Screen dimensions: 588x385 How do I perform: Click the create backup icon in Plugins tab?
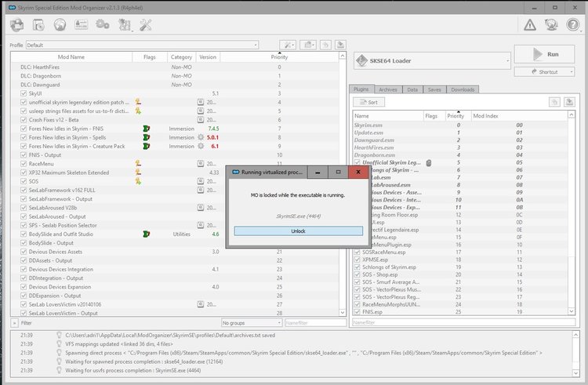tap(570, 102)
